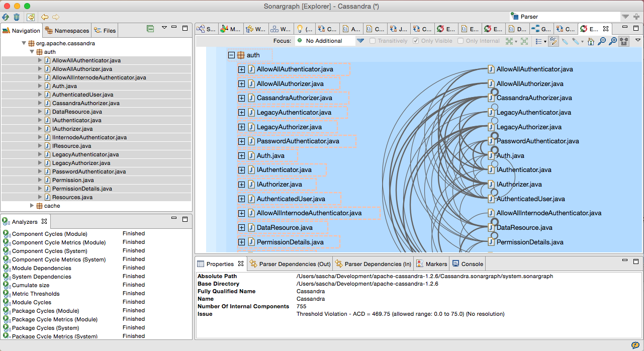Click the Metric Thresholds analyzer icon
Image resolution: width=644 pixels, height=351 pixels.
pos(7,294)
